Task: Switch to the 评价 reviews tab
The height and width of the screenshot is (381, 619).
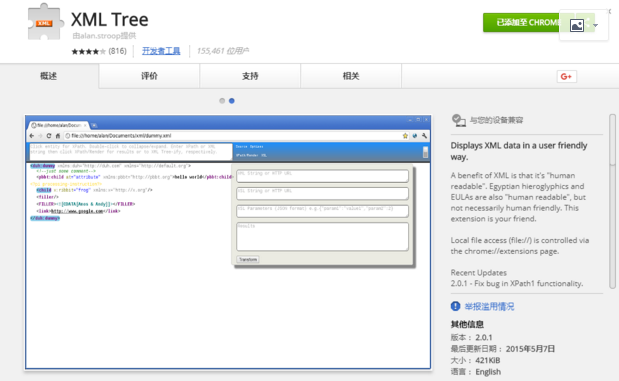Action: (x=149, y=76)
